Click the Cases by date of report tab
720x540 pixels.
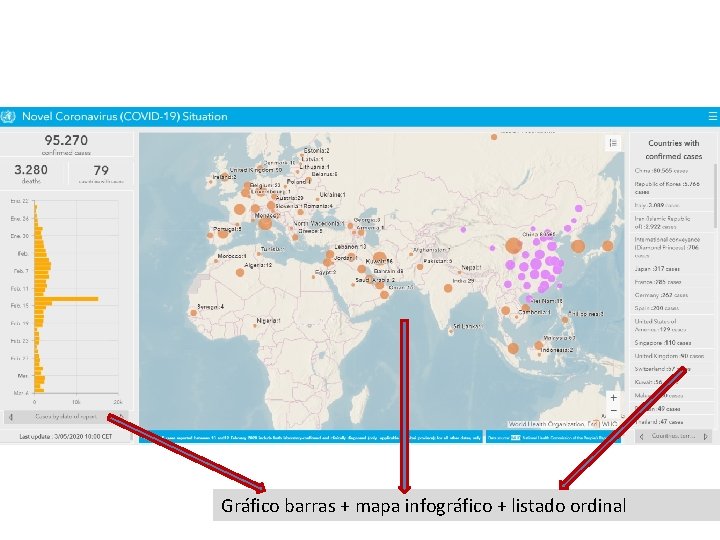coord(66,417)
